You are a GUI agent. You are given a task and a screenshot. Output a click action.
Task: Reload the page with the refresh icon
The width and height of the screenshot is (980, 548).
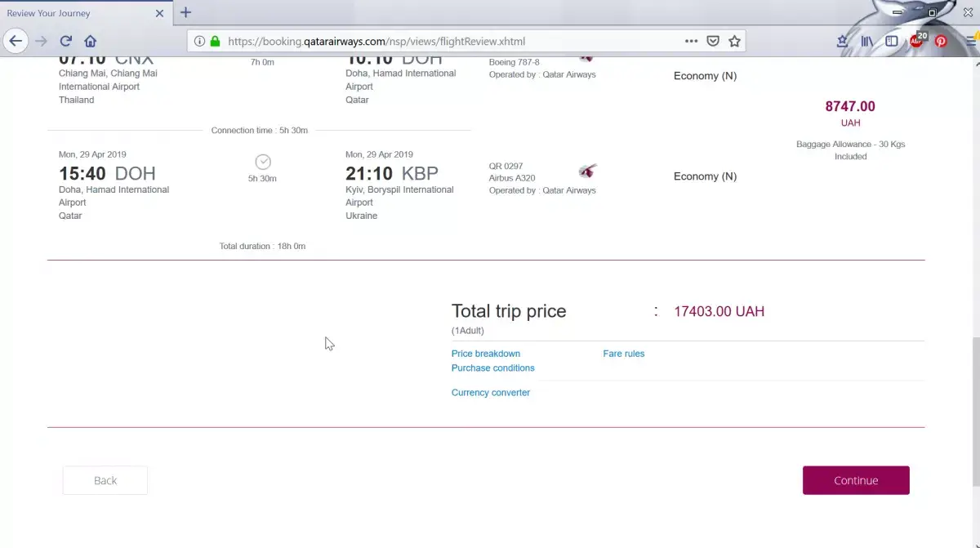click(66, 41)
